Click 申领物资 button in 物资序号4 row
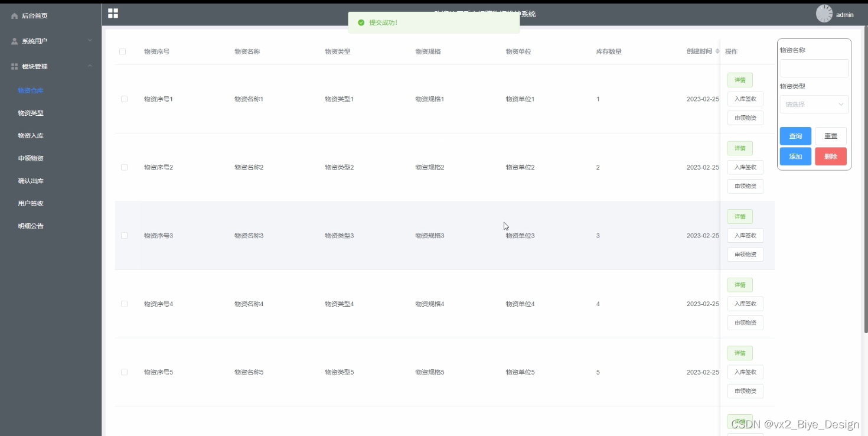 (x=745, y=323)
